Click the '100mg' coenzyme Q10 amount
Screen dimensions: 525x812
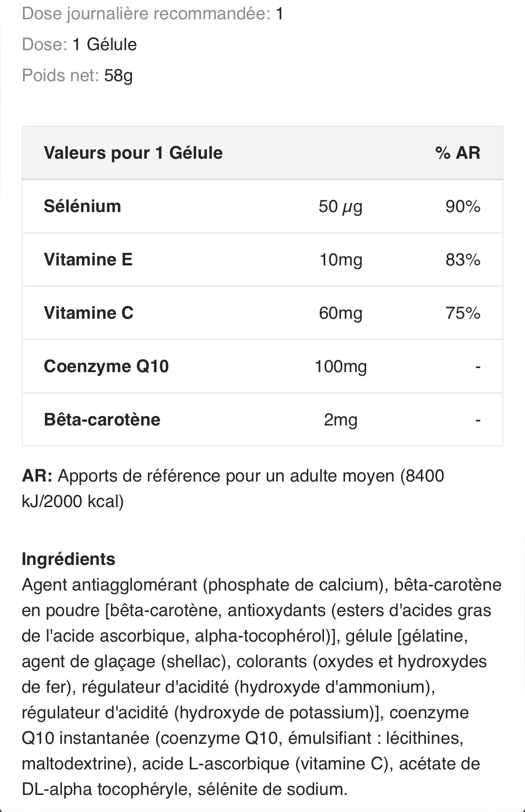(341, 366)
